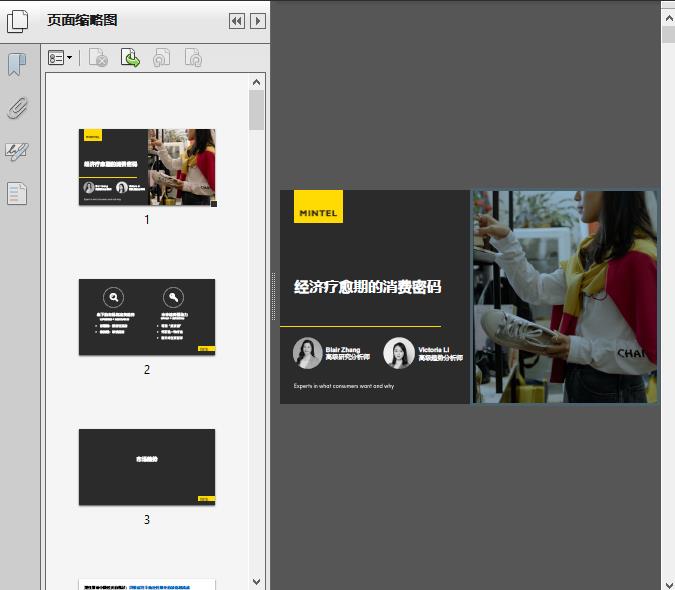Select page 1 thumbnail
This screenshot has height=590, width=675.
[147, 167]
